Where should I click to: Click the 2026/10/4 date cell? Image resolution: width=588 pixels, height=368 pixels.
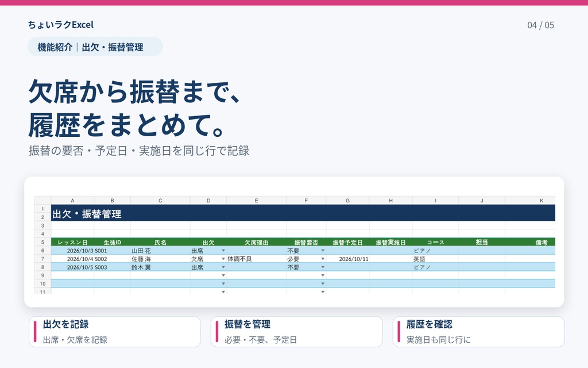click(72, 259)
